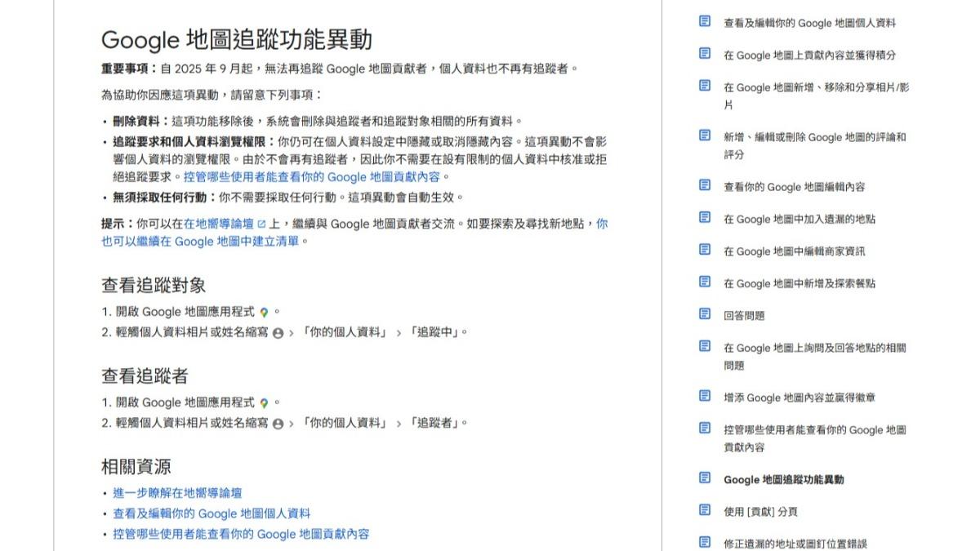Select current sidebar article Google 地圖追蹤功能異動
Image resolution: width=980 pixels, height=551 pixels.
(783, 479)
